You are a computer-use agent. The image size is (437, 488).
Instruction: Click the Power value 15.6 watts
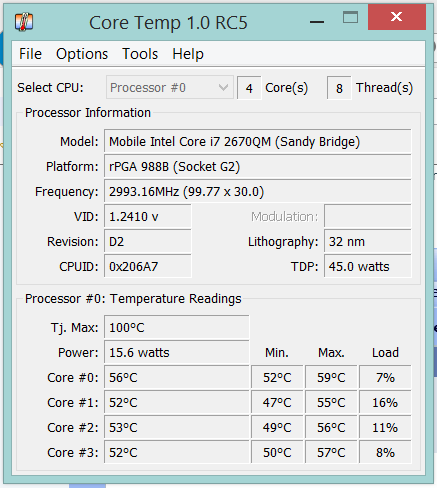(177, 353)
